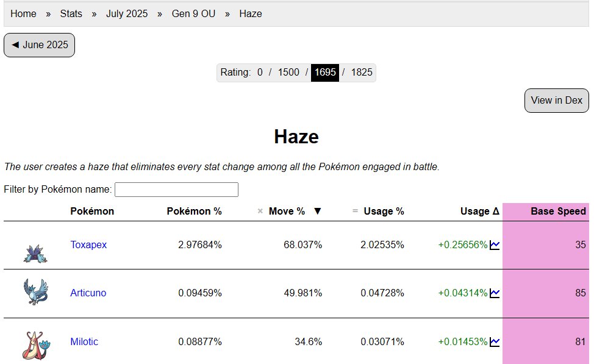This screenshot has width=594, height=364.
Task: Select rating cutoff 1695
Action: click(x=325, y=73)
